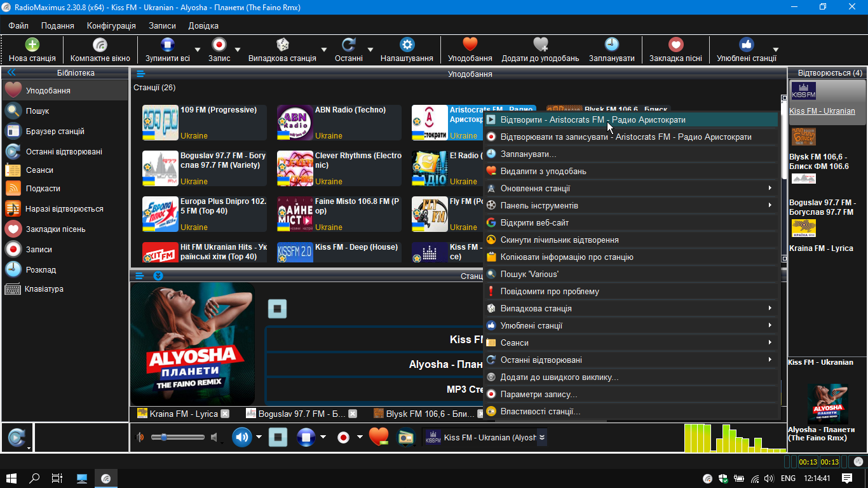Choose Видалити з уподобань in context menu
The width and height of the screenshot is (868, 488).
631,172
